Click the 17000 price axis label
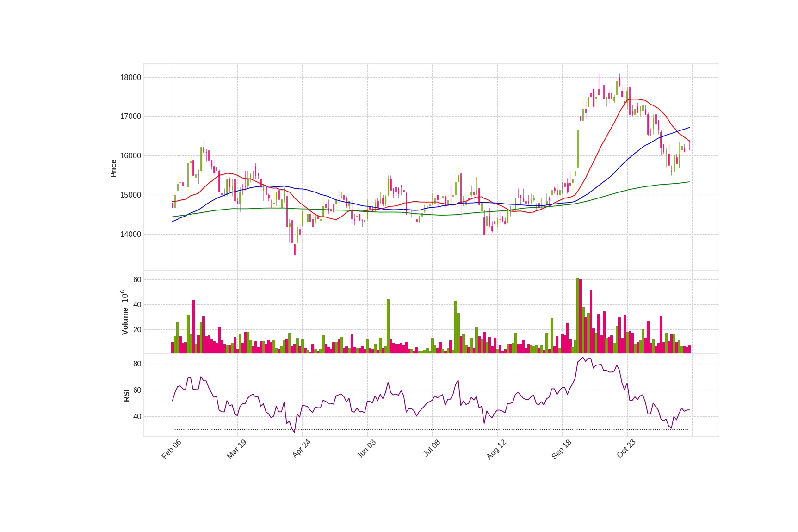Screen dimensions: 798x532 (x=130, y=116)
